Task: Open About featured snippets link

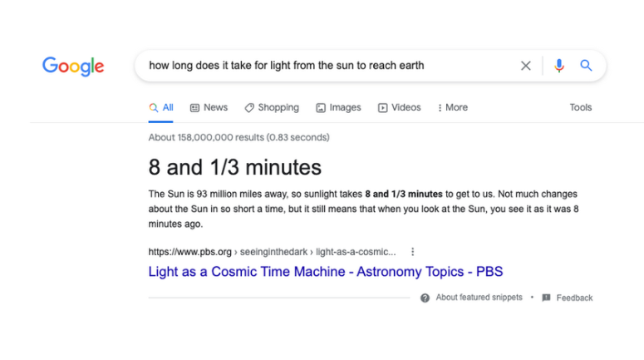Action: point(479,298)
